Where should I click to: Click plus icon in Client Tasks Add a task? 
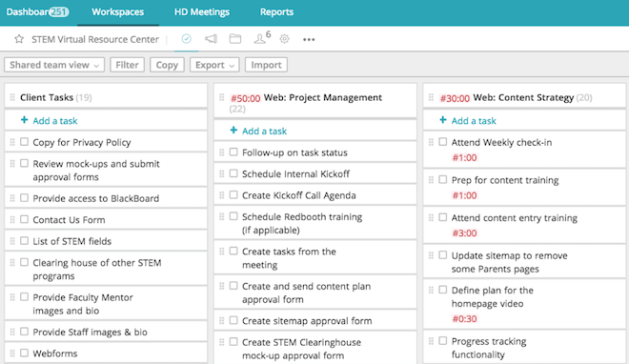[25, 120]
